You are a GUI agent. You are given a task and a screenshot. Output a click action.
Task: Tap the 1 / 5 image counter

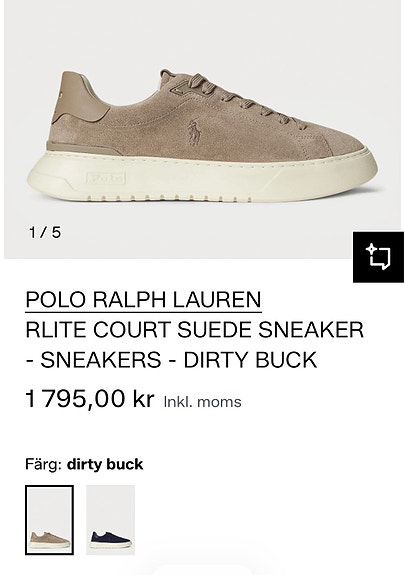point(45,232)
